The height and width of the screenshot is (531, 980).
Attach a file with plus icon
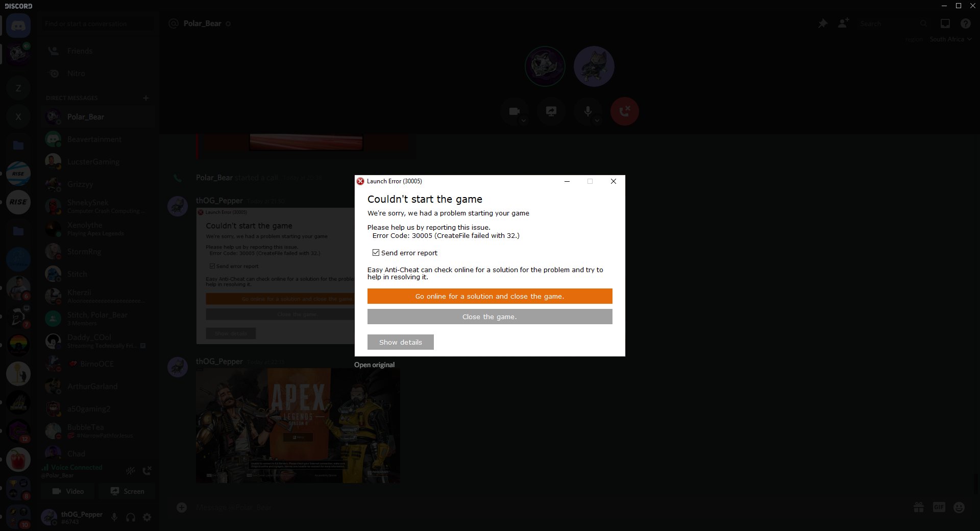(x=181, y=507)
